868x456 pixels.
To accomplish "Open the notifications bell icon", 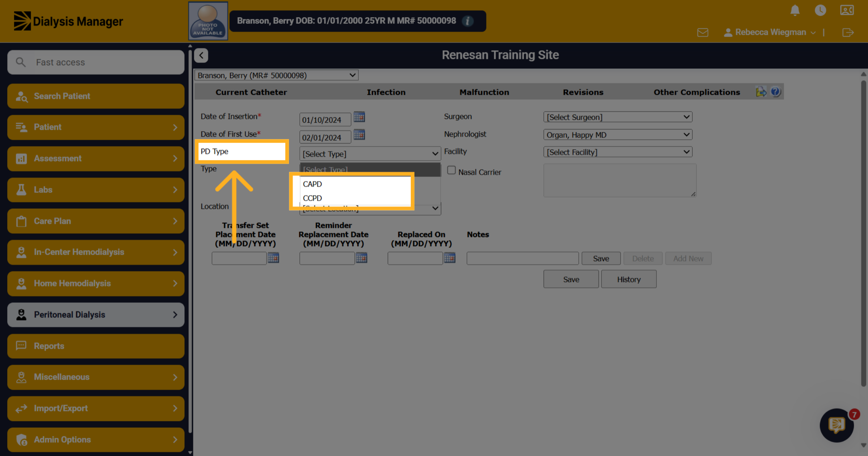I will click(x=795, y=10).
